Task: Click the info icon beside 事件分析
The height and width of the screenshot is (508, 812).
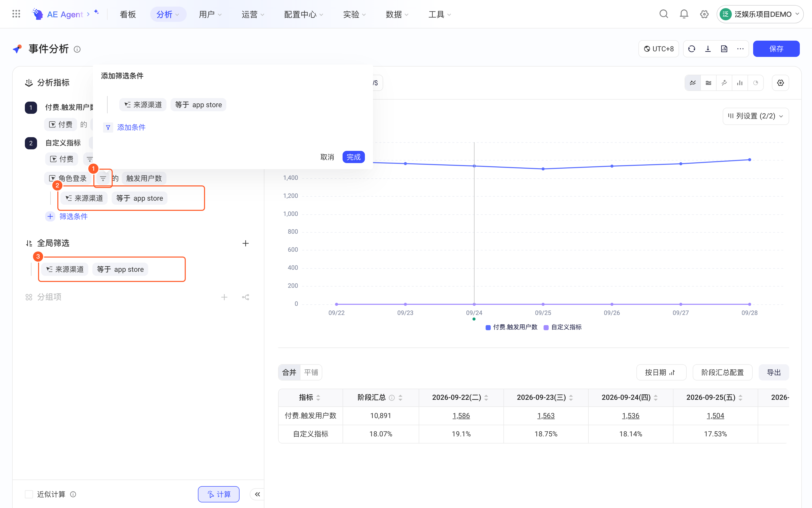Action: 77,49
